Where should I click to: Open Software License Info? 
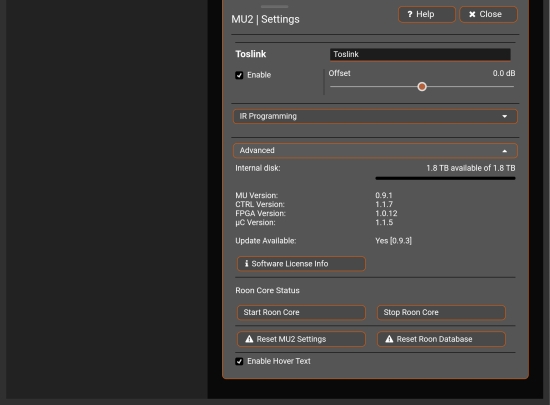[x=301, y=264]
